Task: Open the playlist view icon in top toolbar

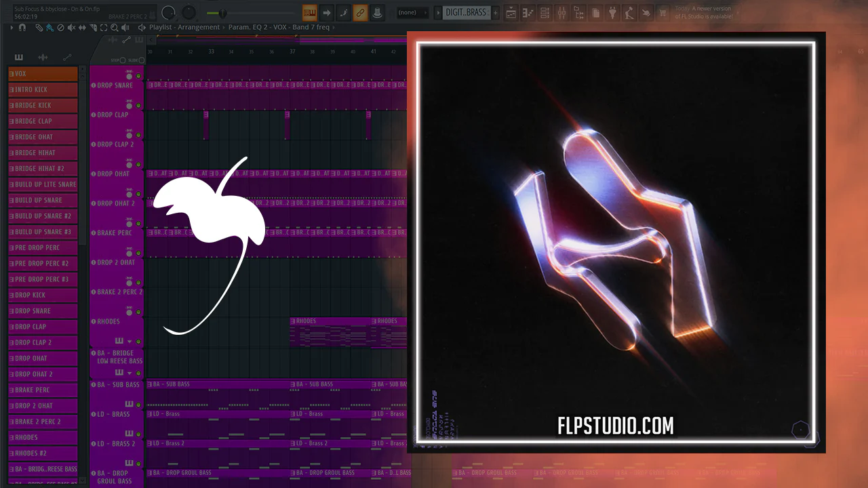Action: (x=511, y=12)
